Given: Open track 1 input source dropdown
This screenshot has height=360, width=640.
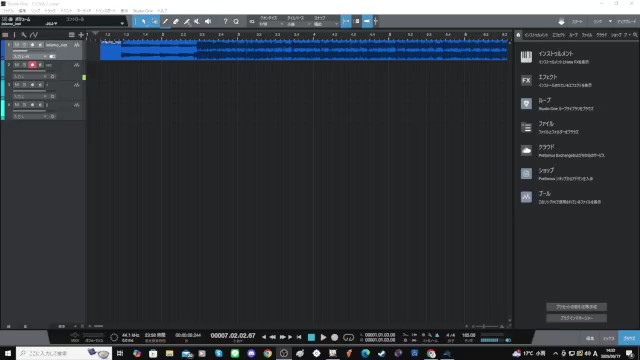Looking at the screenshot, I should (30, 56).
